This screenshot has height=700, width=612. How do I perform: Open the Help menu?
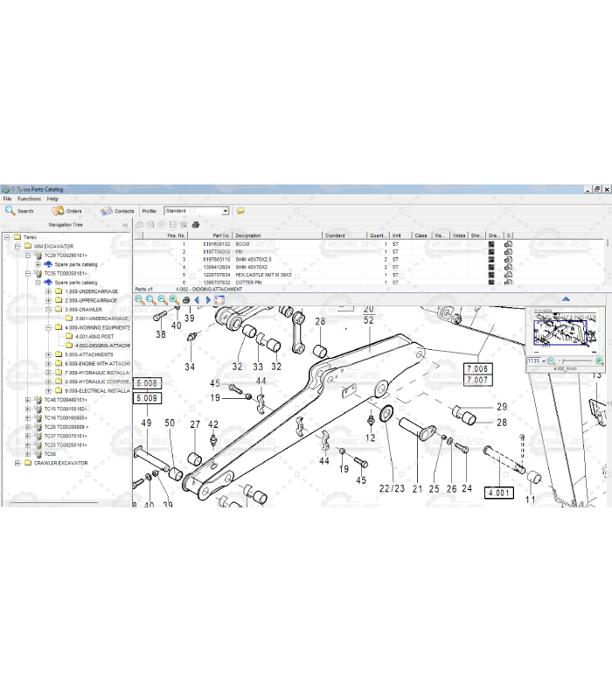tap(52, 199)
